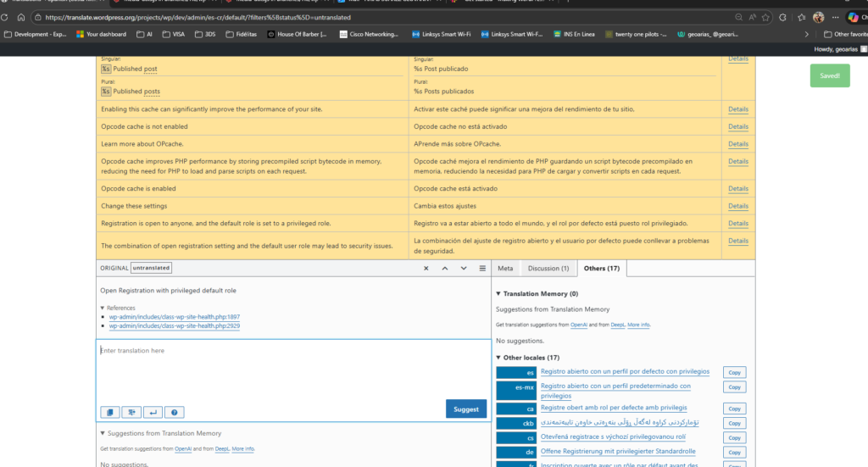Click the help question mark icon in editor
The width and height of the screenshot is (868, 467).
coord(175,413)
